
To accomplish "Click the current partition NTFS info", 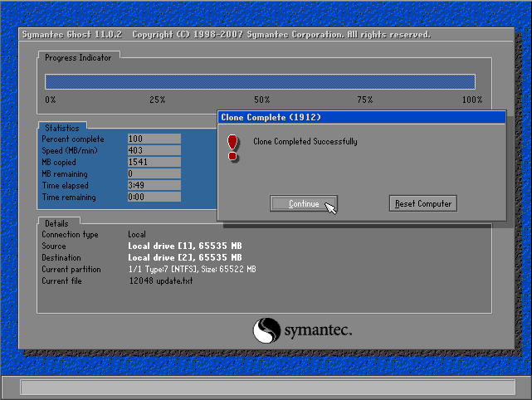I will [x=192, y=270].
